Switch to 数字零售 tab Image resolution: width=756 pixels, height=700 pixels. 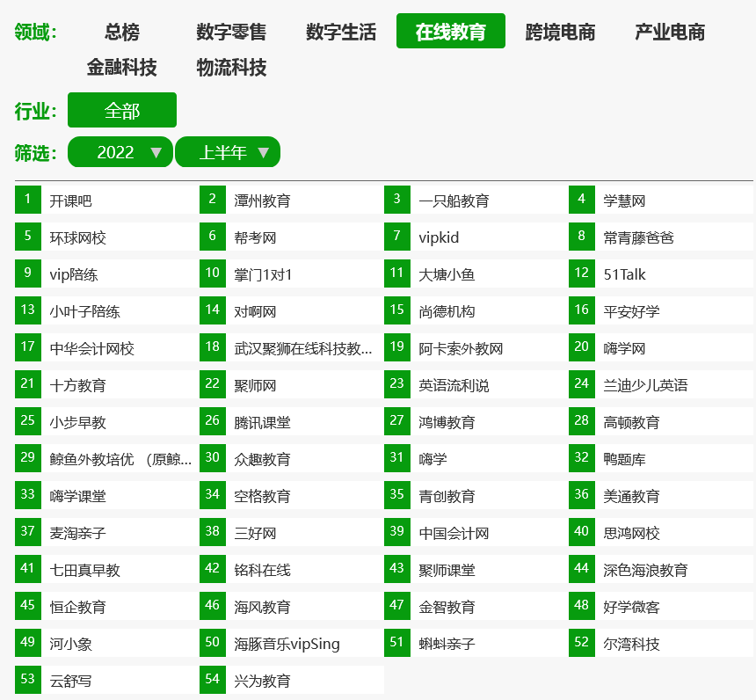point(231,32)
